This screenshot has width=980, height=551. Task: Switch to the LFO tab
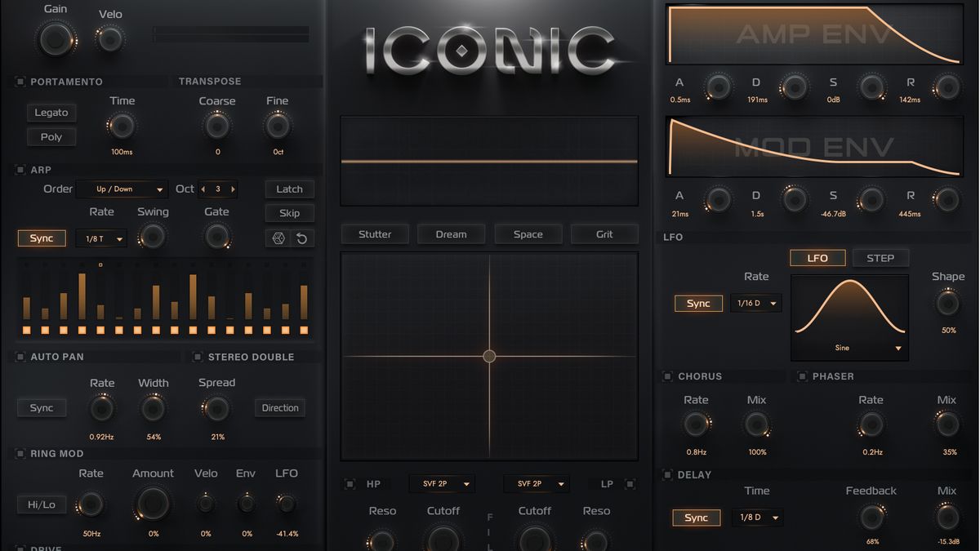(817, 258)
